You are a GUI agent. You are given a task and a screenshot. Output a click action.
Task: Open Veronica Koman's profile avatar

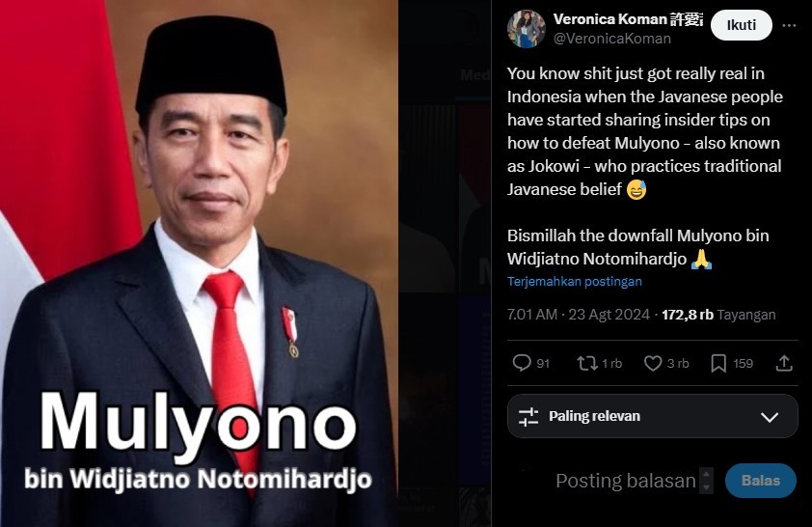coord(527,29)
